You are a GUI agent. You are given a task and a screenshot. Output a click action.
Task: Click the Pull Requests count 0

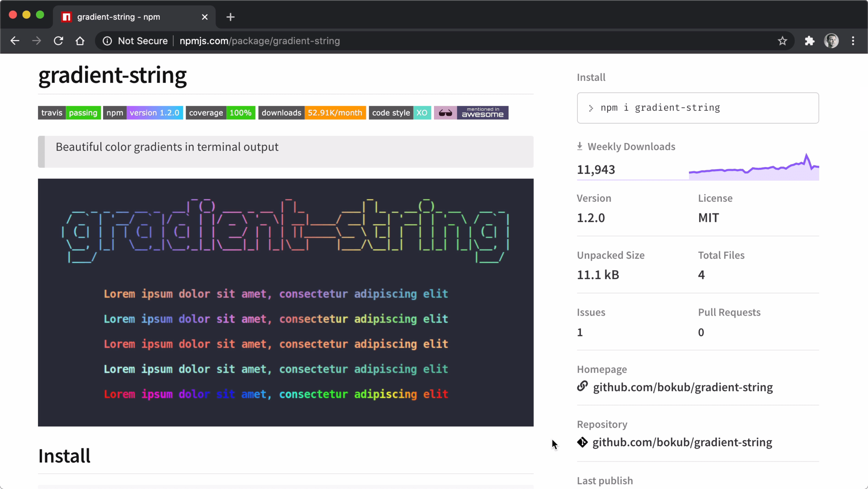701,332
